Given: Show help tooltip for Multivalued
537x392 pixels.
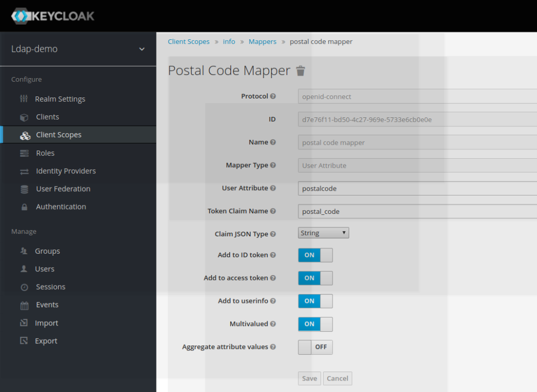Looking at the screenshot, I should [273, 323].
